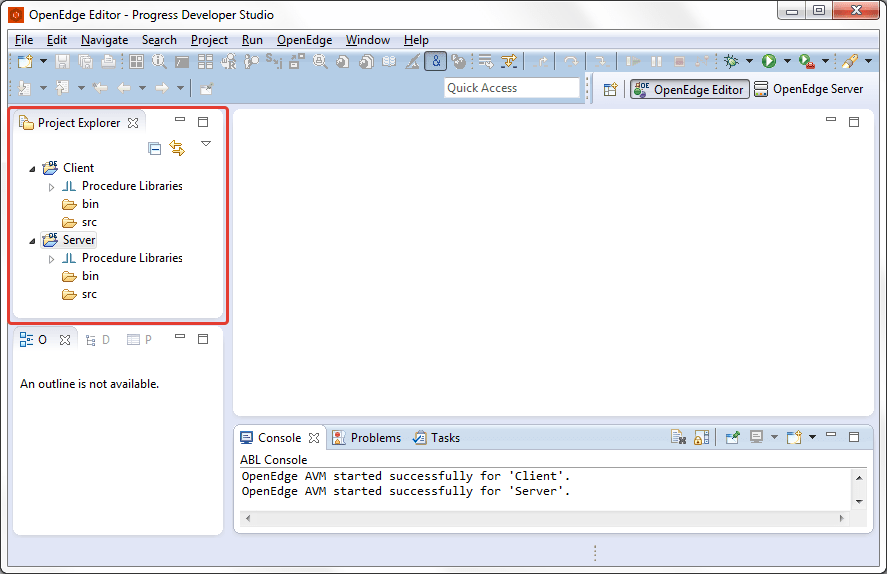Click the ampersand toggle button
Image resolution: width=887 pixels, height=574 pixels.
[x=436, y=61]
